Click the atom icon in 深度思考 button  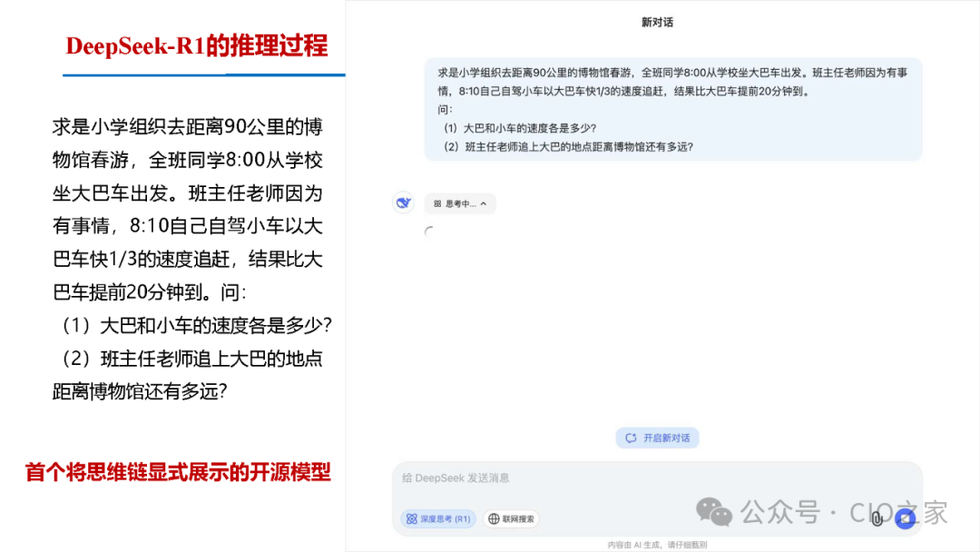coord(412,519)
